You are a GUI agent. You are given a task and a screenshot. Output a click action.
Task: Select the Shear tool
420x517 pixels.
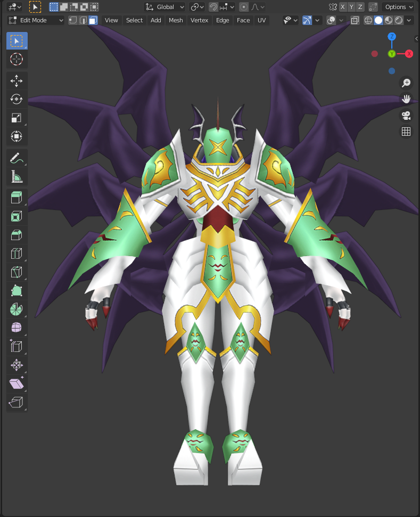(17, 383)
